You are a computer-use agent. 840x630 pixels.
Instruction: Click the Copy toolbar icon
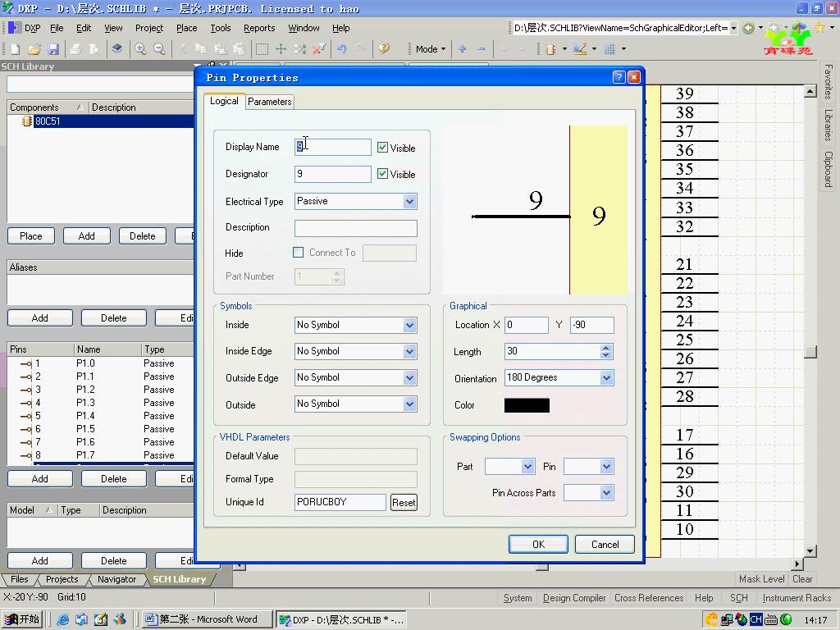pyautogui.click(x=201, y=49)
